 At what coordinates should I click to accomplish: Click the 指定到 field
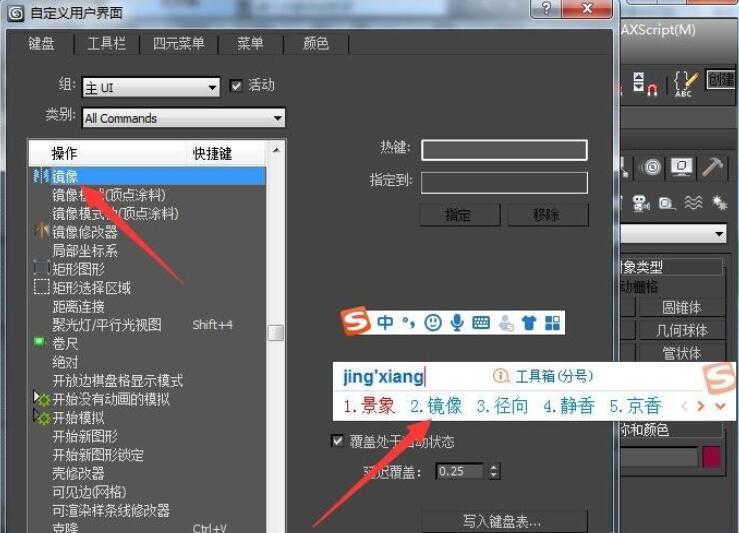tap(504, 183)
